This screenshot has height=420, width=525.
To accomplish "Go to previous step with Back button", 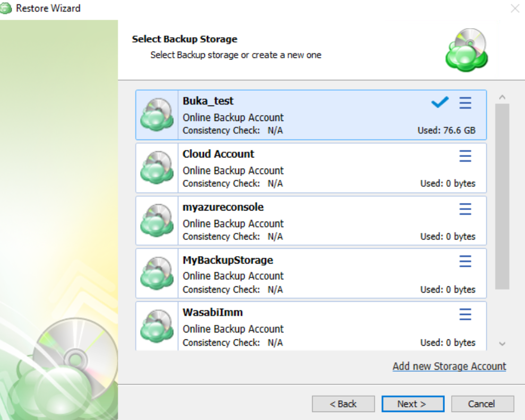I will (343, 404).
